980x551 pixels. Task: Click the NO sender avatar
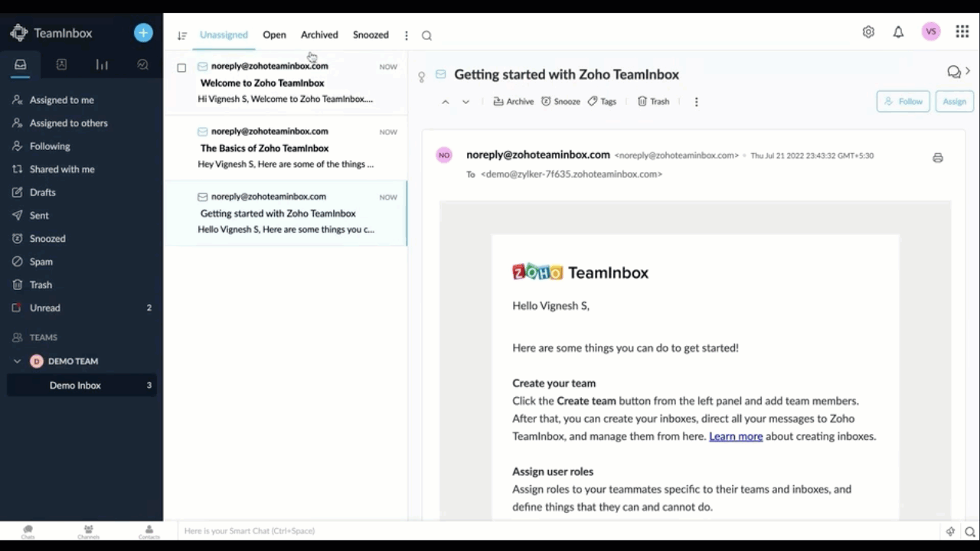444,155
